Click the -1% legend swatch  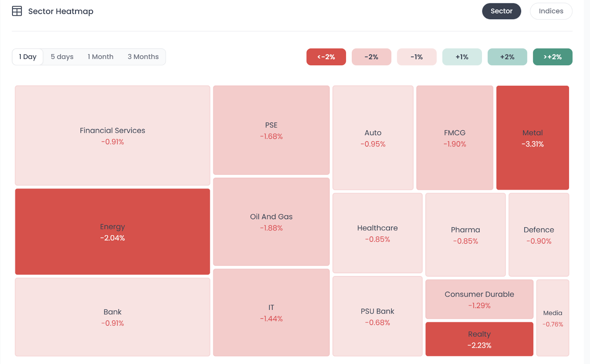coord(417,57)
